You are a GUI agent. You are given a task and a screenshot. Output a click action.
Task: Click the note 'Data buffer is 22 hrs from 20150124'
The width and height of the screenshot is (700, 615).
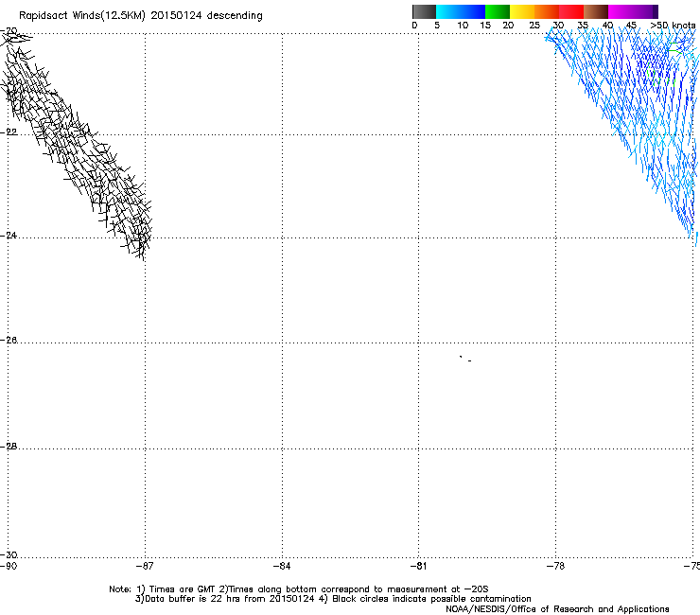pyautogui.click(x=230, y=599)
